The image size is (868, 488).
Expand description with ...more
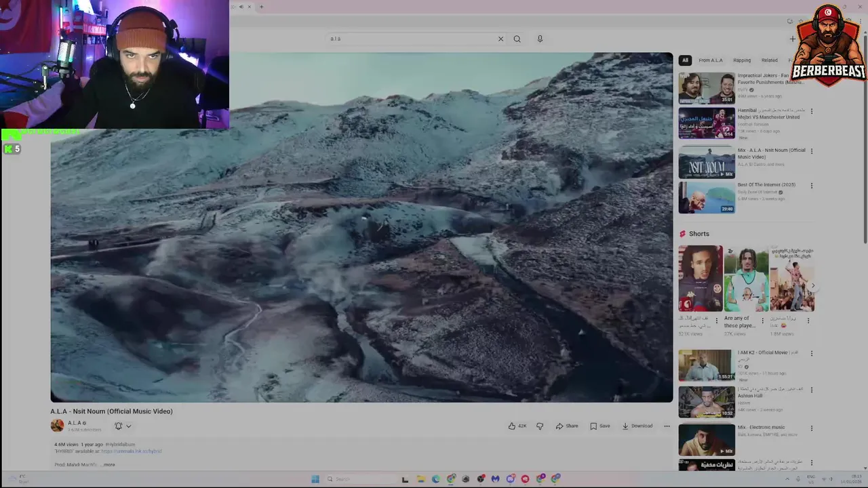point(108,464)
